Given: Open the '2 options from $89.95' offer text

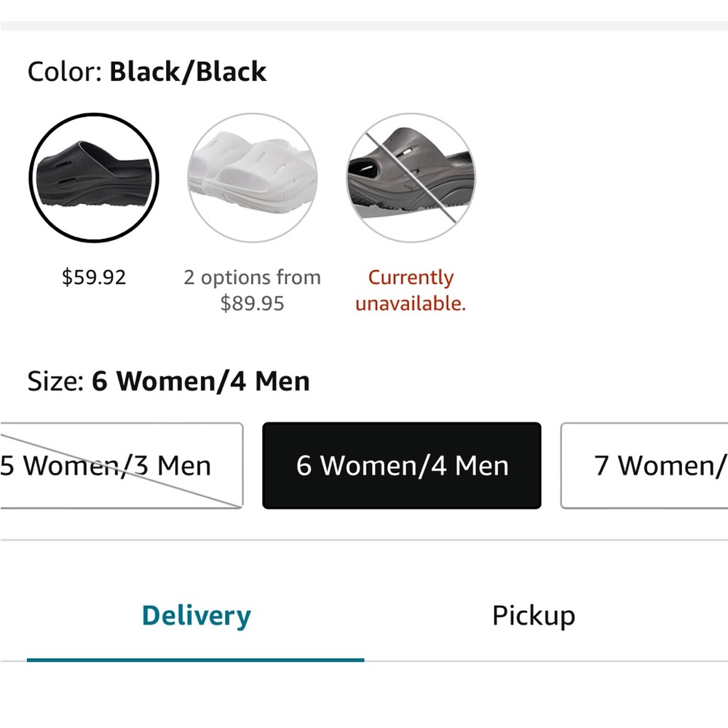Looking at the screenshot, I should pyautogui.click(x=252, y=290).
